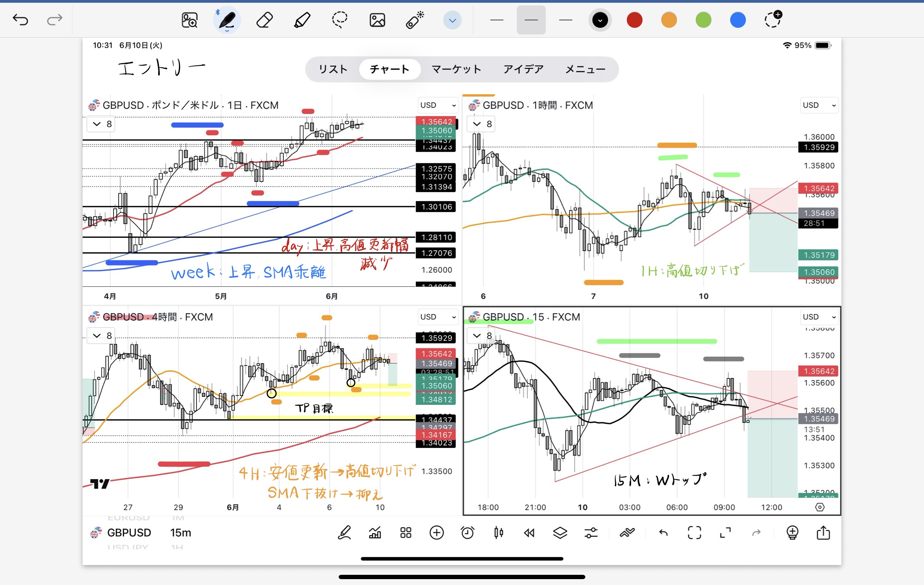Check the Wi-Fi status icon

[x=787, y=45]
